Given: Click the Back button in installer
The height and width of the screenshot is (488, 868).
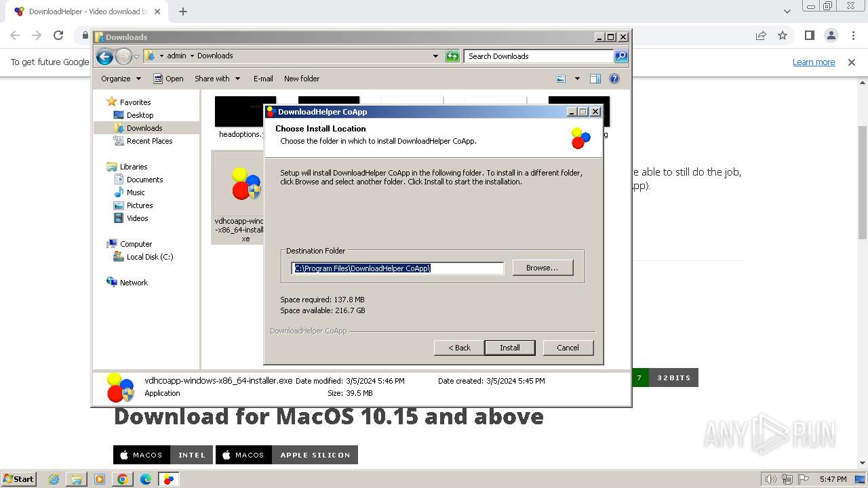Looking at the screenshot, I should coord(459,348).
